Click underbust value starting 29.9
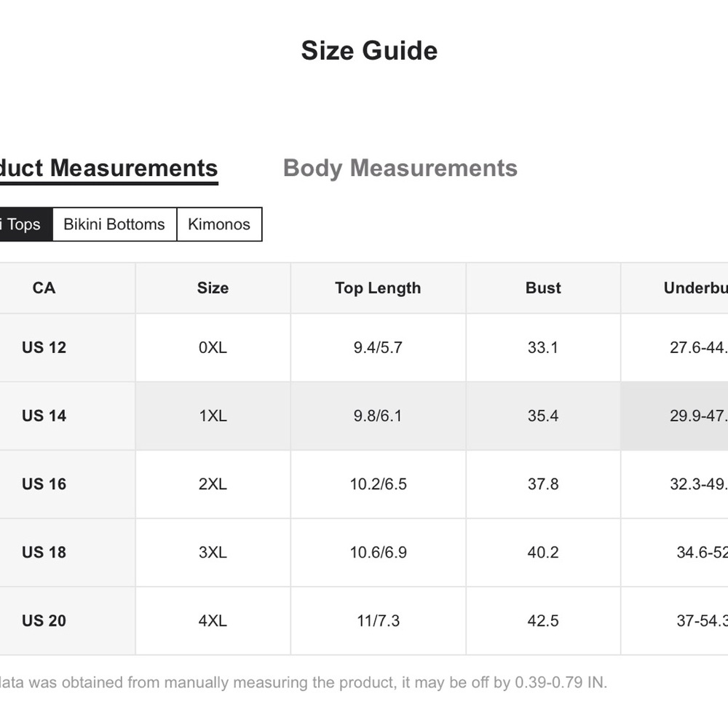 (675, 416)
